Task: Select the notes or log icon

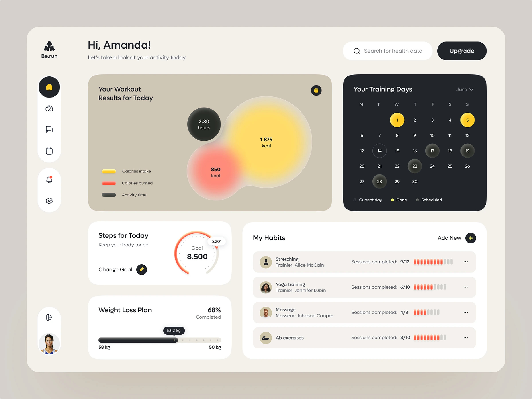Action: click(x=49, y=129)
